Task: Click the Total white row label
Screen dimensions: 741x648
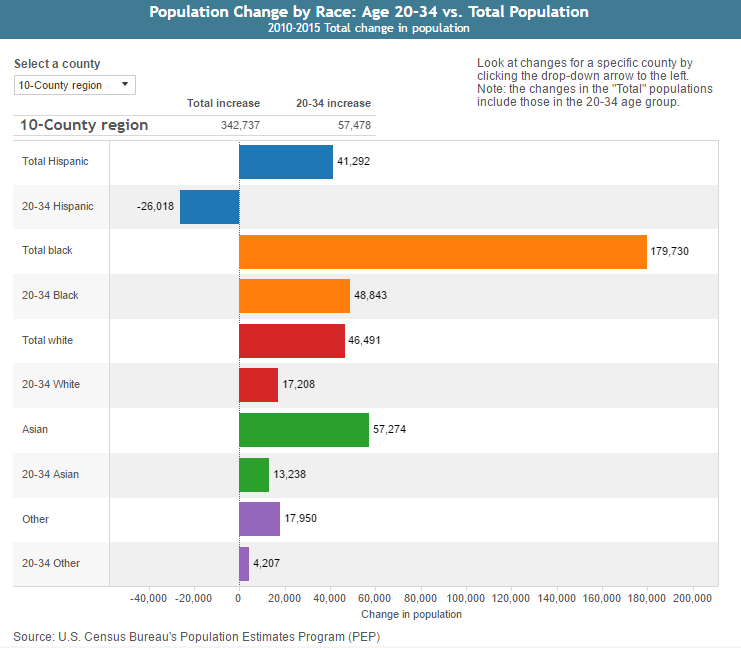Action: point(48,340)
